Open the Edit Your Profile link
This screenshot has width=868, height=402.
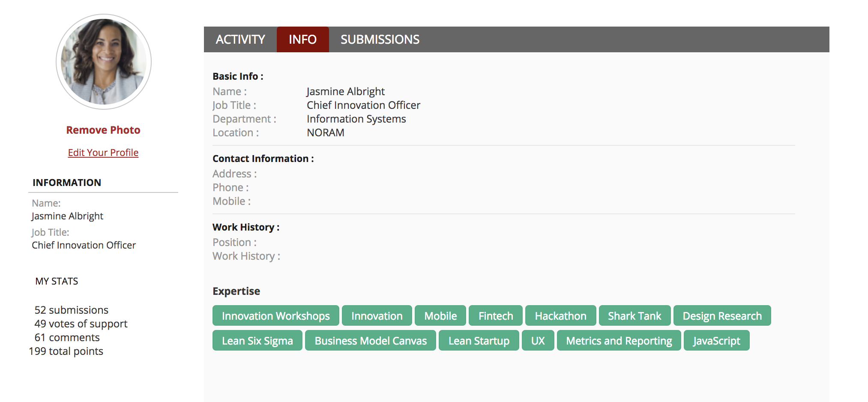103,153
